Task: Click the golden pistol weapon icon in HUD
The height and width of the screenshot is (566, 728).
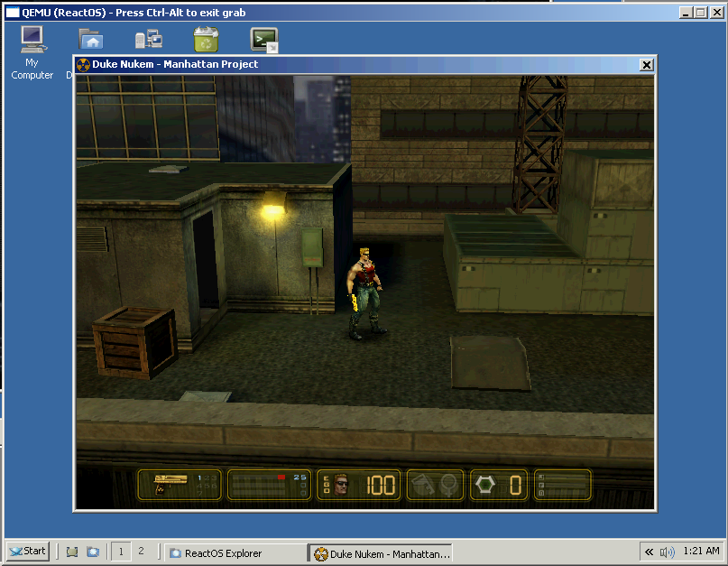Action: pos(170,484)
